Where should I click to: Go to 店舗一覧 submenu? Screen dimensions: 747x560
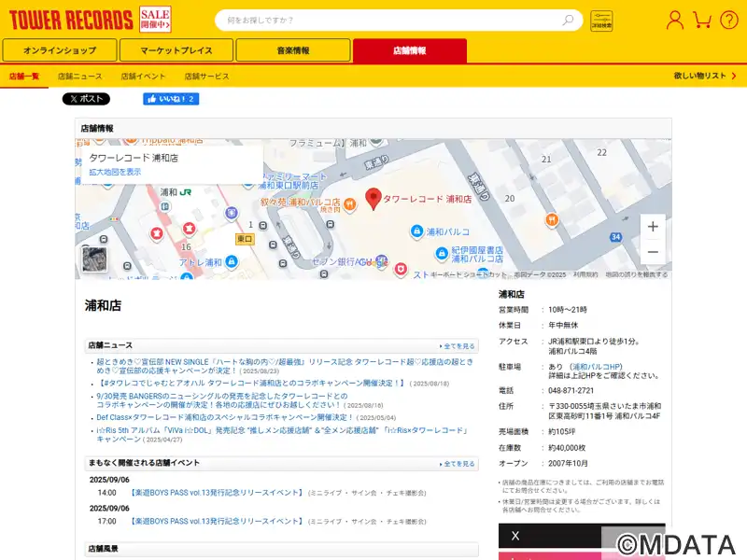(24, 77)
